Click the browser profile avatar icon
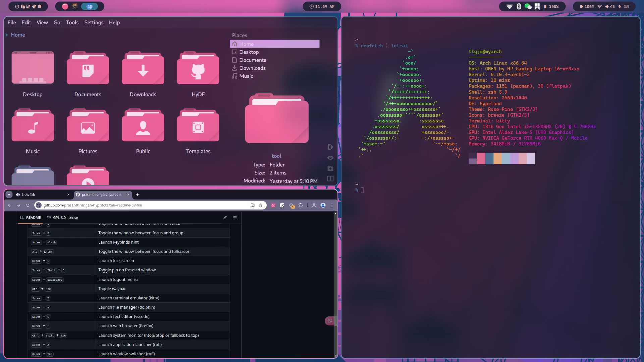The width and height of the screenshot is (644, 362). pyautogui.click(x=323, y=205)
